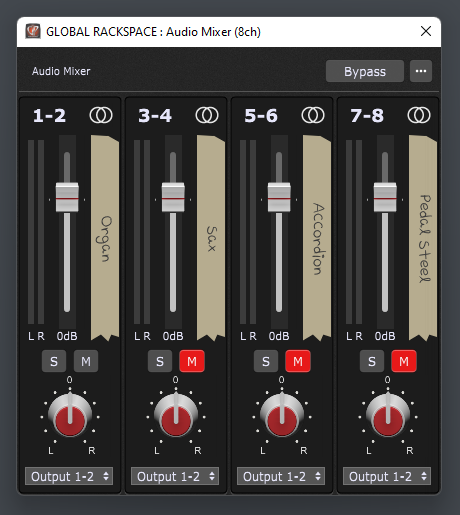Solo the Sax channel 3-4

click(x=160, y=361)
